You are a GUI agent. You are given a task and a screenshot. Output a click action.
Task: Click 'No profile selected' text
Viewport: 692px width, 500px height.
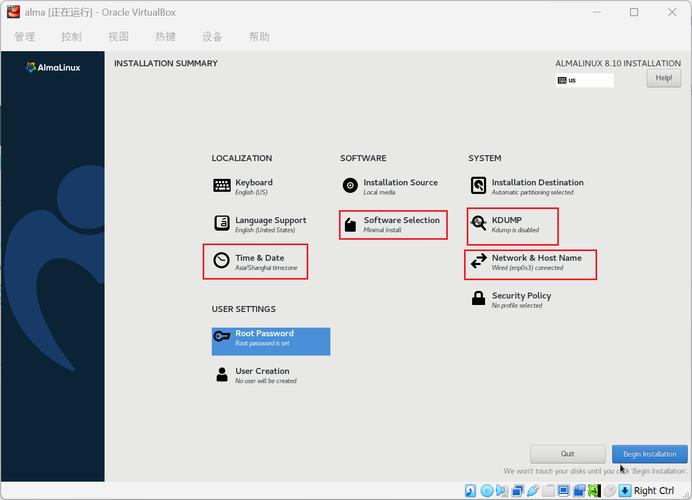point(517,305)
